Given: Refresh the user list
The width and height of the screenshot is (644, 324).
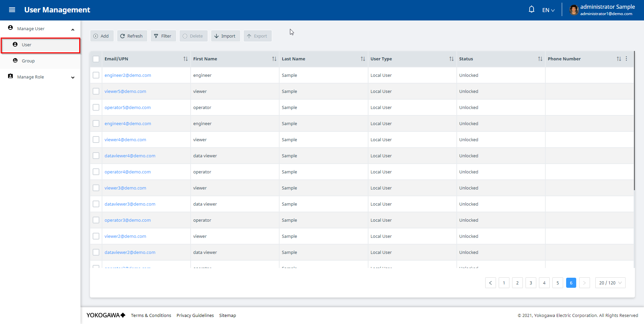Looking at the screenshot, I should tap(132, 36).
